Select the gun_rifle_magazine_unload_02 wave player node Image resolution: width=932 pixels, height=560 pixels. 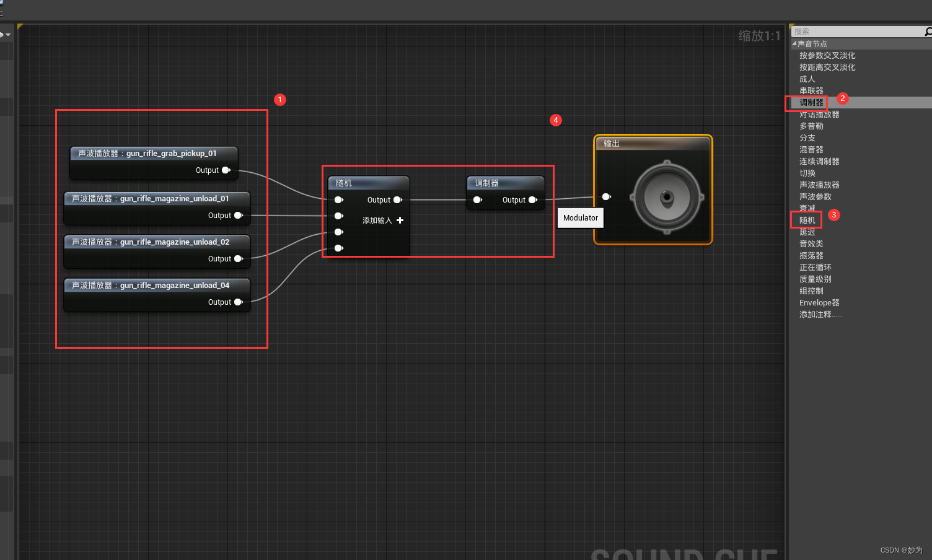[x=157, y=251]
